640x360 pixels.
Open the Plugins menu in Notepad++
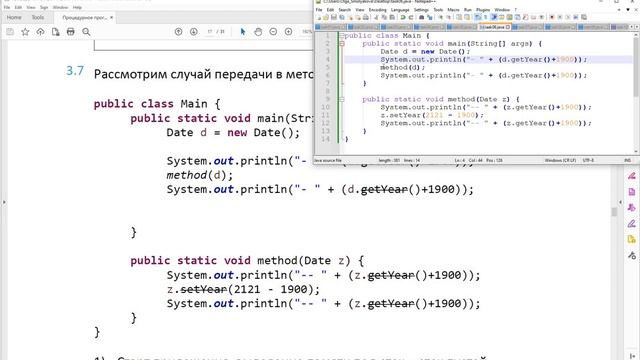pos(483,10)
